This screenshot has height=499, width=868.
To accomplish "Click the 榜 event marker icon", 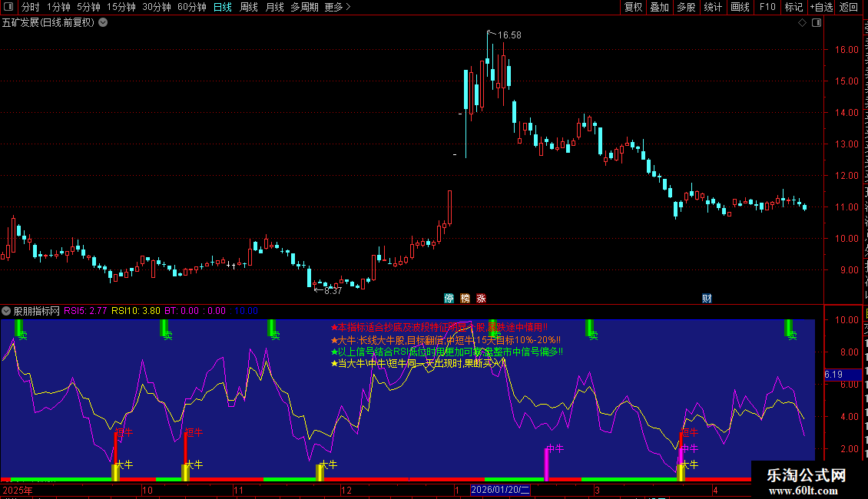I will point(465,298).
